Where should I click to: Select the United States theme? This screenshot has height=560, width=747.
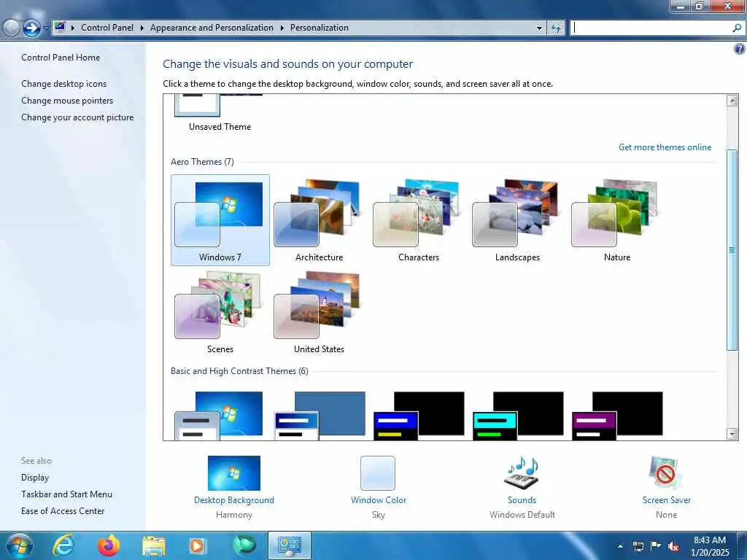319,312
